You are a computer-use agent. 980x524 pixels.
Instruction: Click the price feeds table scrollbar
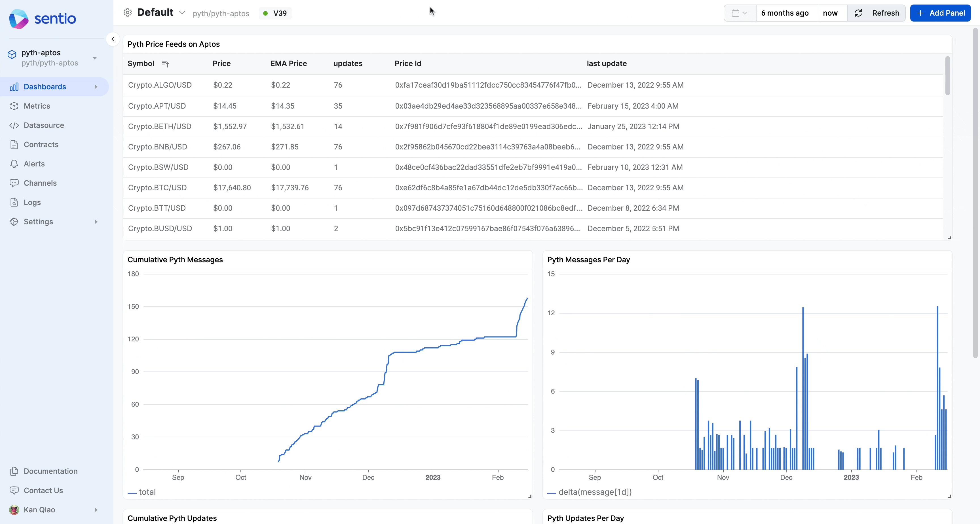point(947,76)
